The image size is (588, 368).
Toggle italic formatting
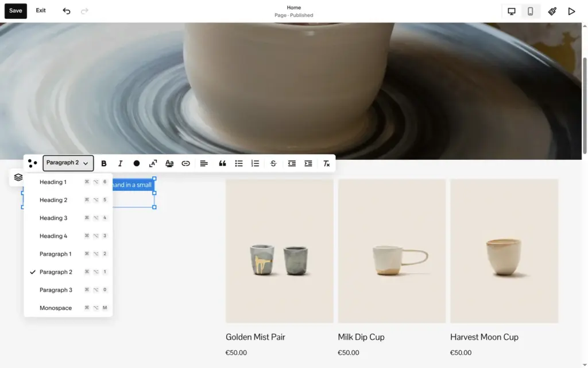(x=120, y=163)
